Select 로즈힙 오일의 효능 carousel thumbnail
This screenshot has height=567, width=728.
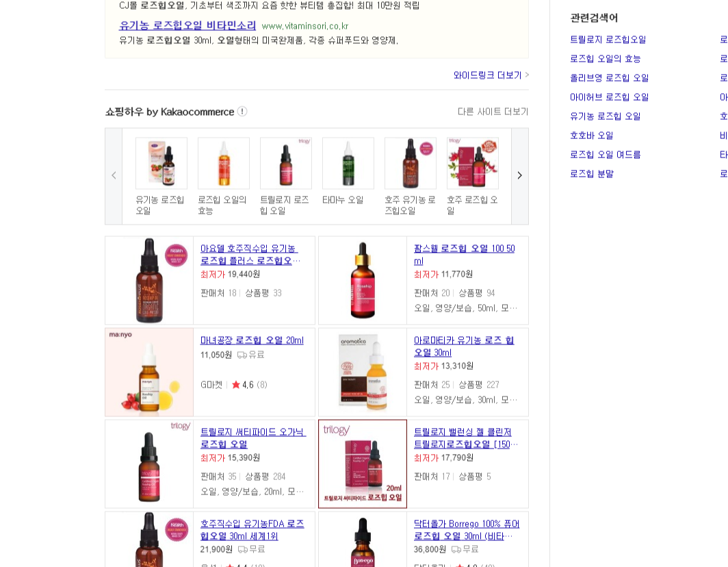tap(224, 163)
